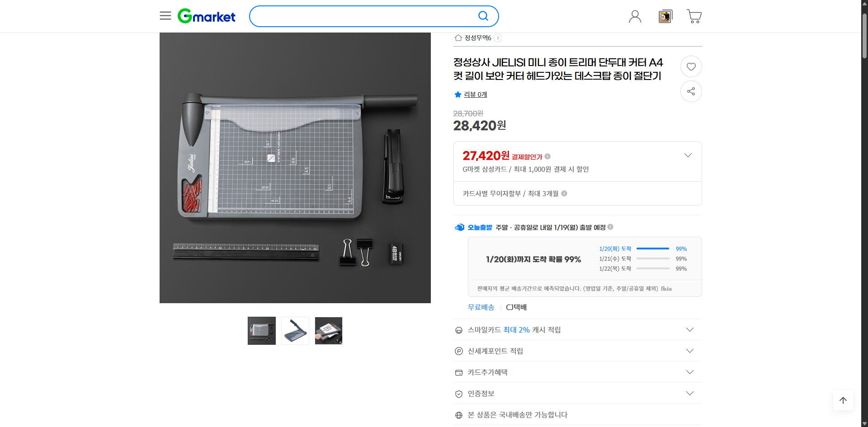Click the 오늘출발 delivery truck icon
Screen dimensions: 868x427
[x=459, y=227]
